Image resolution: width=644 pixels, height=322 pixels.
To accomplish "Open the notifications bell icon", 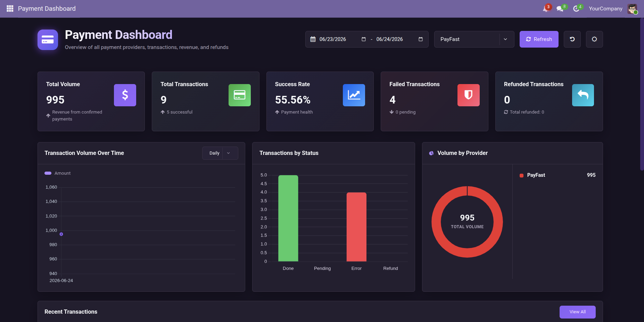I will pos(546,9).
